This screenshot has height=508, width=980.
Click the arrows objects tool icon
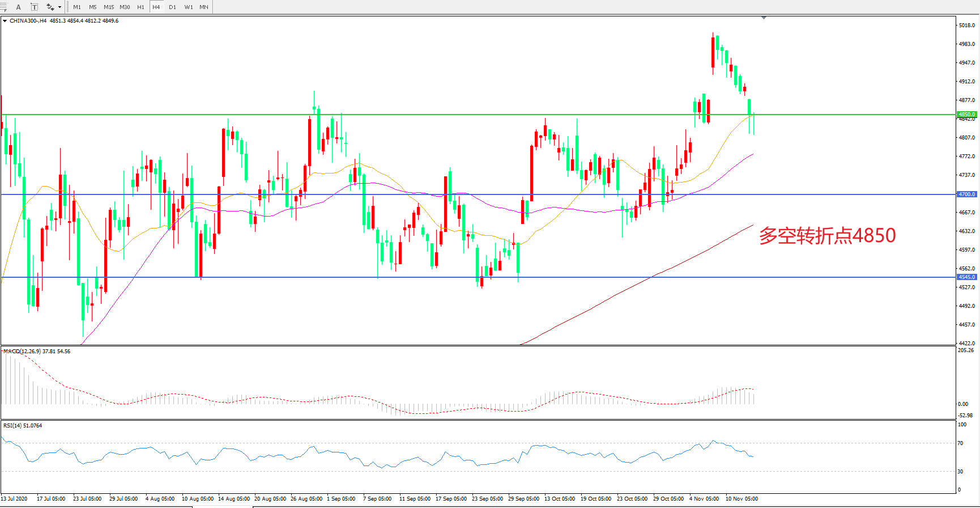(x=50, y=7)
